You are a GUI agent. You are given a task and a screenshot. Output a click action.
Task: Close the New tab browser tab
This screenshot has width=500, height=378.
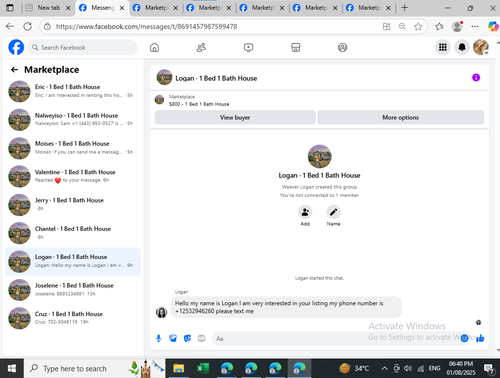coord(68,8)
